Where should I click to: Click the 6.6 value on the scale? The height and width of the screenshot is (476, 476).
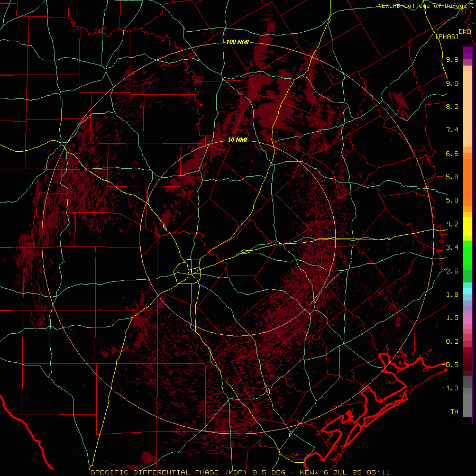point(452,154)
